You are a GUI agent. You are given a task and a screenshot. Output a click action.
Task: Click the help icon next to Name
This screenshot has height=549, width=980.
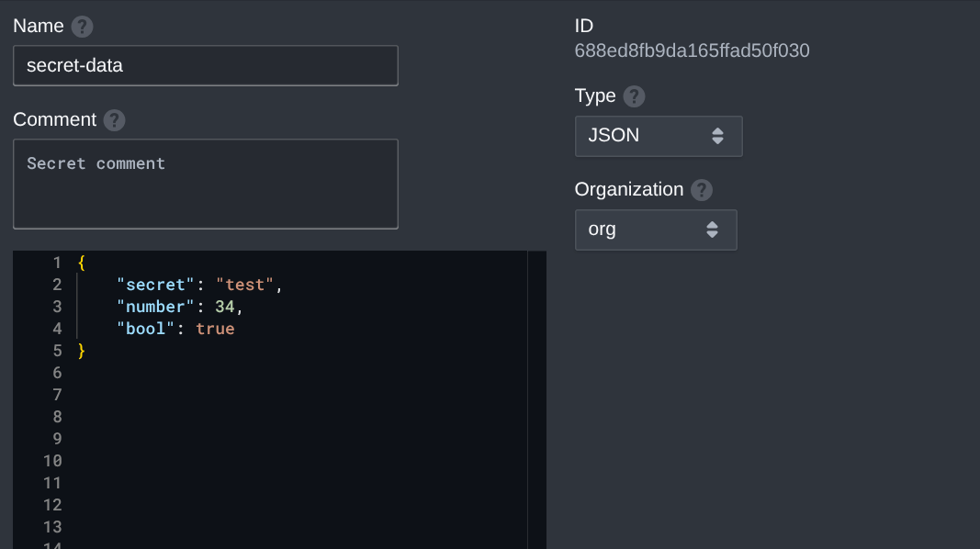(x=83, y=27)
